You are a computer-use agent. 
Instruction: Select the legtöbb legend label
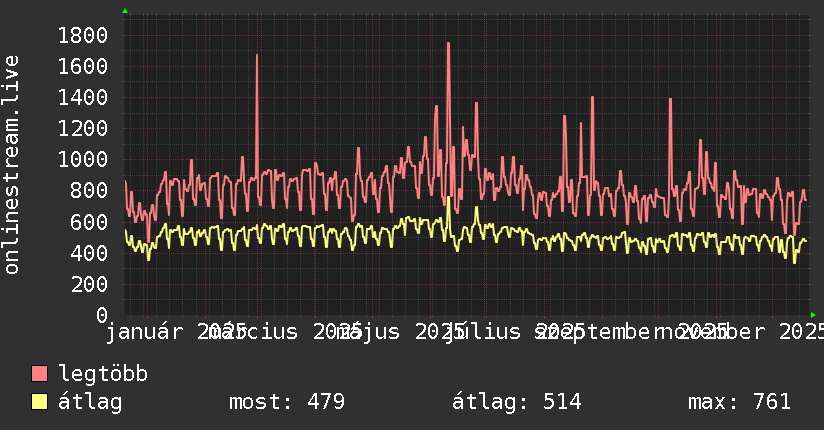tap(103, 374)
